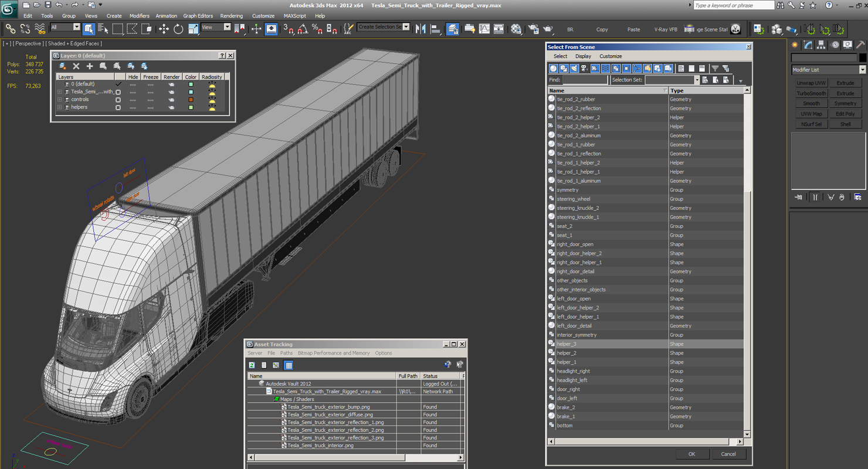Image resolution: width=868 pixels, height=469 pixels.
Task: Click the Refresh icon in Asset Tracking
Action: pos(252,365)
